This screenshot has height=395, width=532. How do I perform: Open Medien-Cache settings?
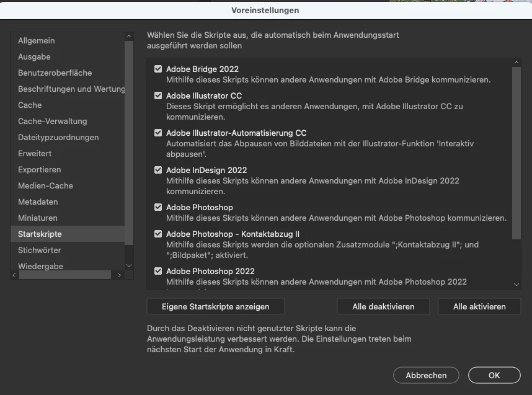(68, 185)
